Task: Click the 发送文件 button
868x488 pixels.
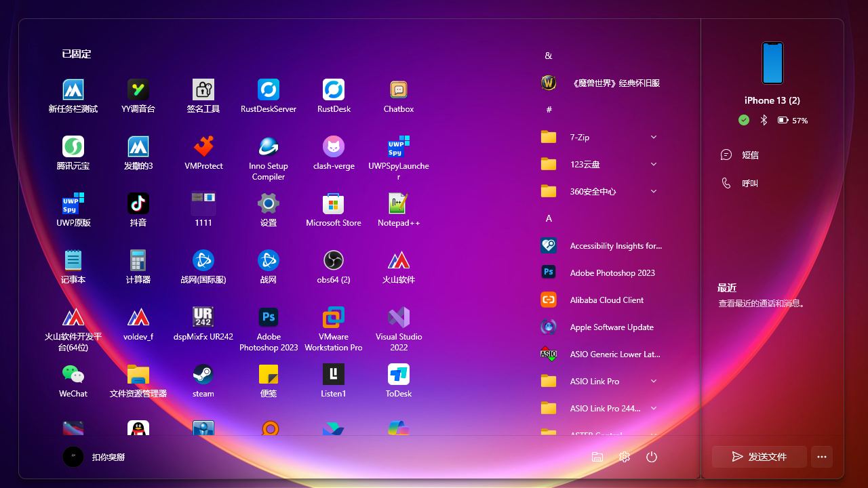Action: (x=759, y=457)
